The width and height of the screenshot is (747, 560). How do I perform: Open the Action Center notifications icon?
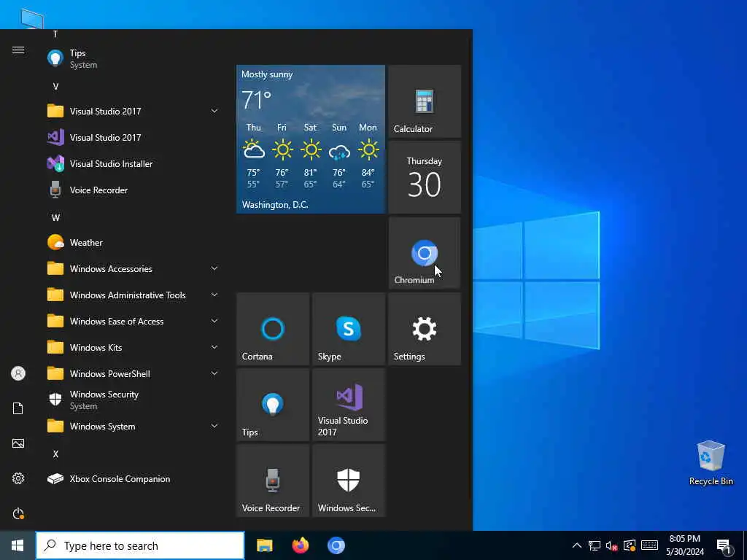(724, 545)
